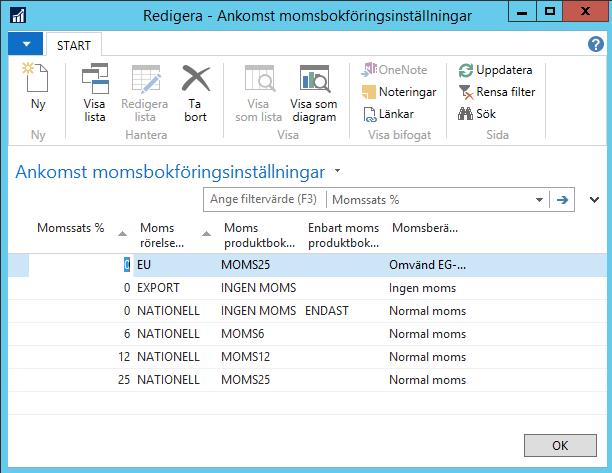The image size is (612, 473).
Task: Click the Ingen moms calculation cell
Action: tap(422, 288)
